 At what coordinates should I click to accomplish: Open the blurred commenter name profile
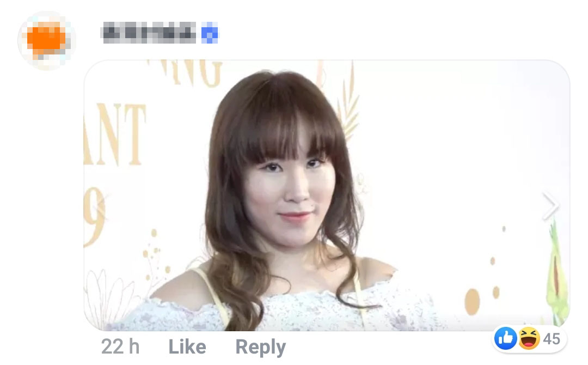(x=149, y=33)
